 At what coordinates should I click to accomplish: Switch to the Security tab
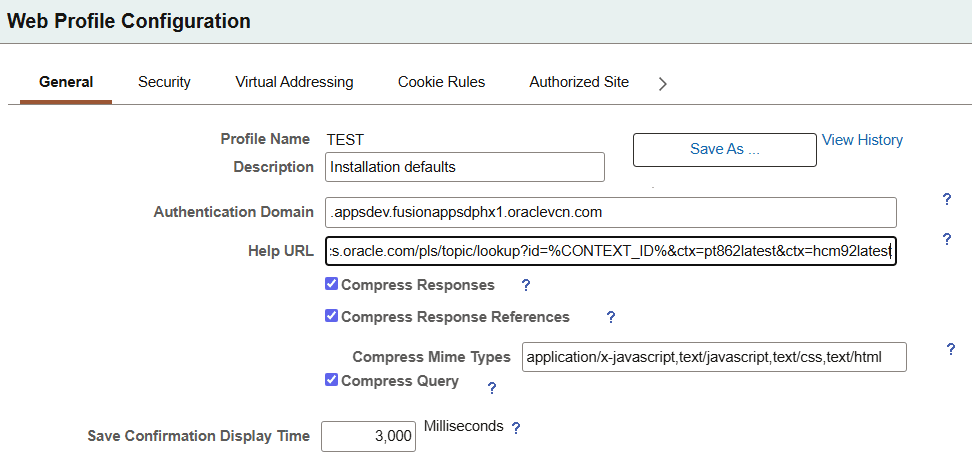click(x=164, y=82)
